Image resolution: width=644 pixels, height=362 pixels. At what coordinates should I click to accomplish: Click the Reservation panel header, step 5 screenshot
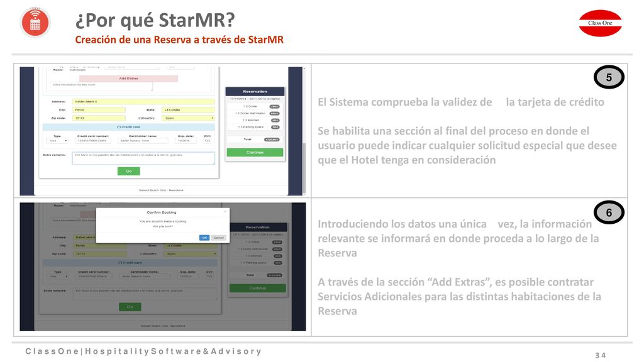[255, 92]
